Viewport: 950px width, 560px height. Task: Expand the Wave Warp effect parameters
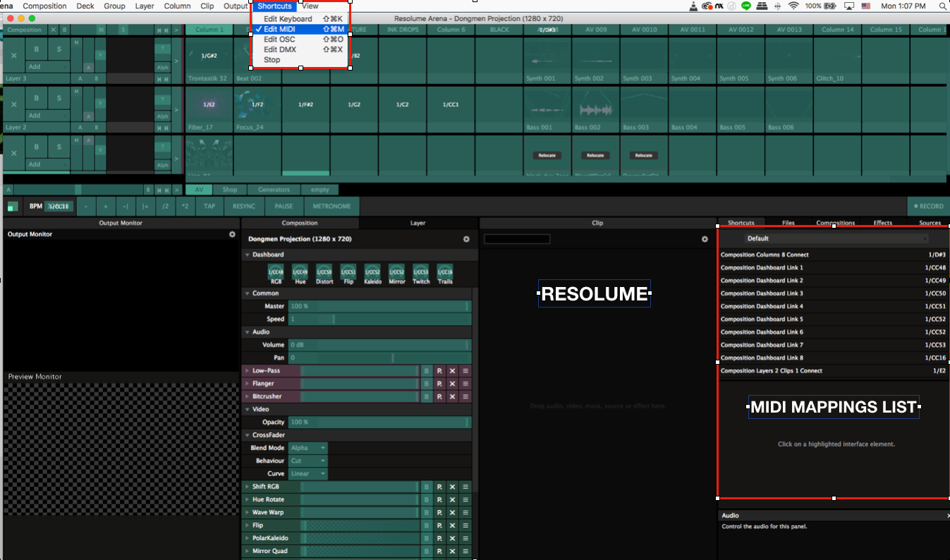248,512
